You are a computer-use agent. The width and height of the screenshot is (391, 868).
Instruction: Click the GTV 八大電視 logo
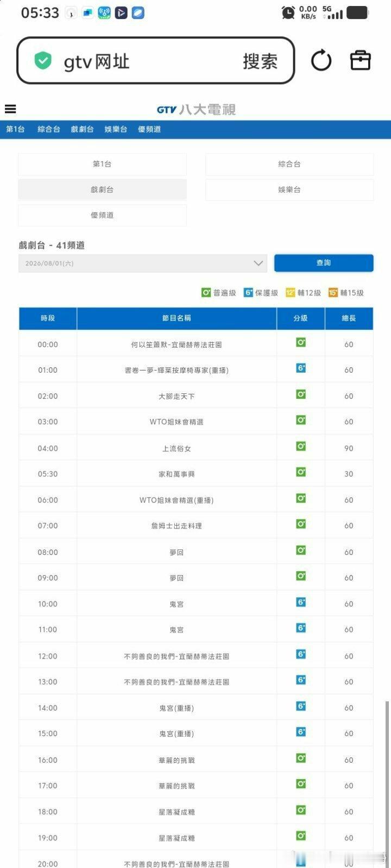point(196,109)
